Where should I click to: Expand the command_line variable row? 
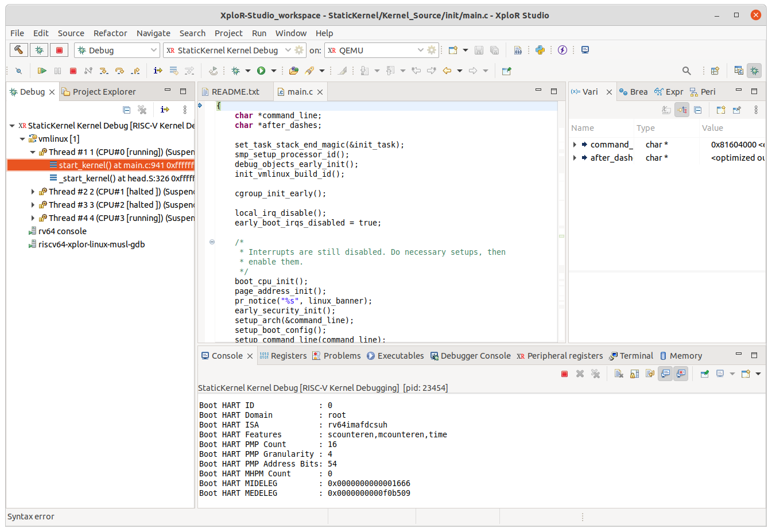coord(575,145)
